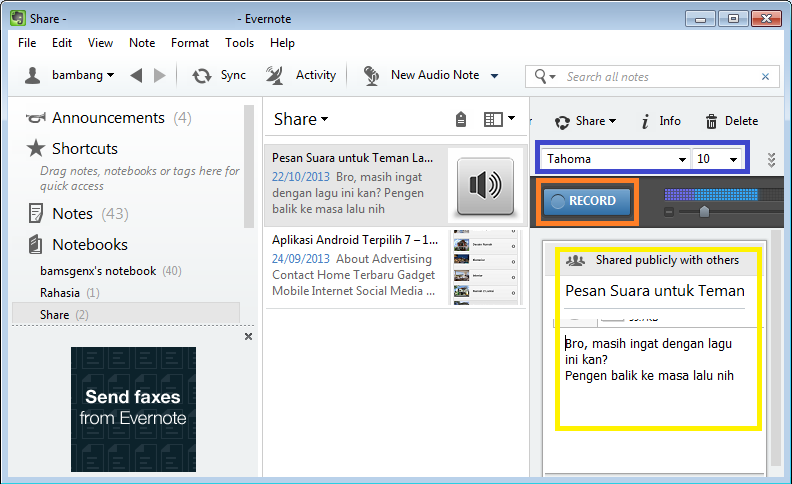Open the Activity satellite icon

pos(274,76)
